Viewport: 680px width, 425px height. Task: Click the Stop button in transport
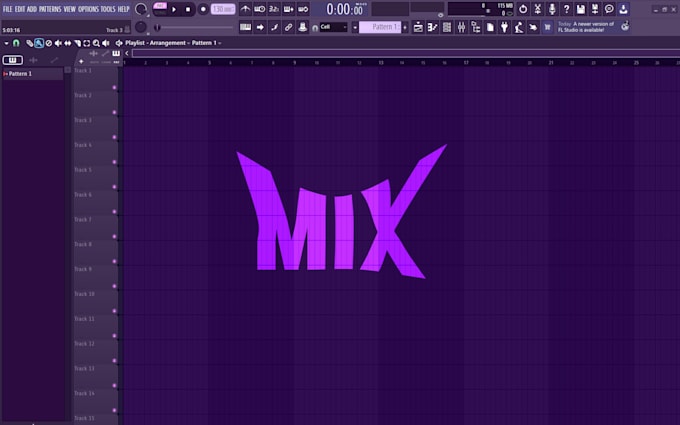(188, 9)
